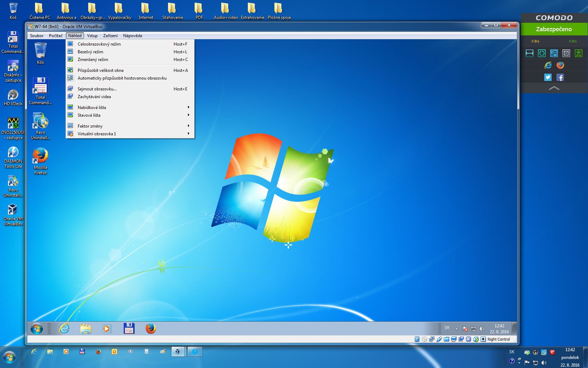Click the network adapters status bar icon
Image resolution: width=588 pixels, height=368 pixels.
(432, 339)
